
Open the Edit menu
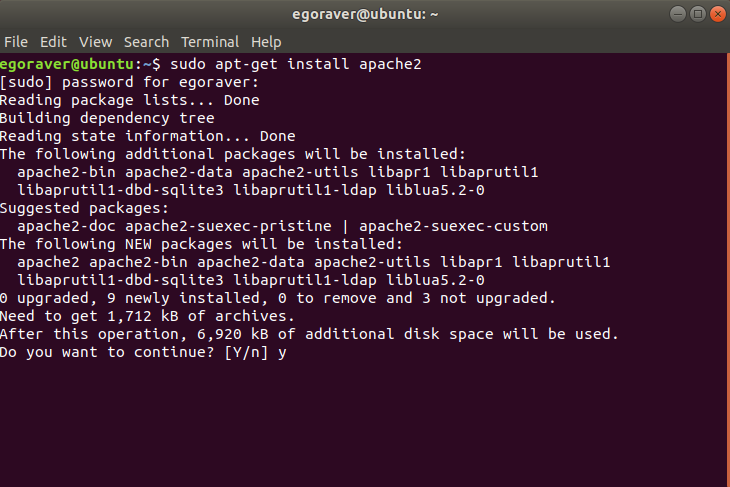(53, 42)
